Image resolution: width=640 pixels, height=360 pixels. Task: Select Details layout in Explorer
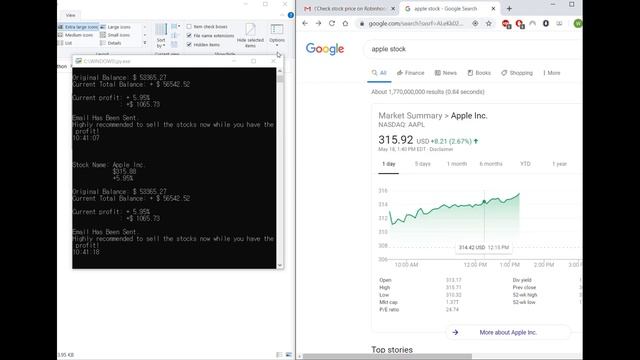[x=111, y=43]
